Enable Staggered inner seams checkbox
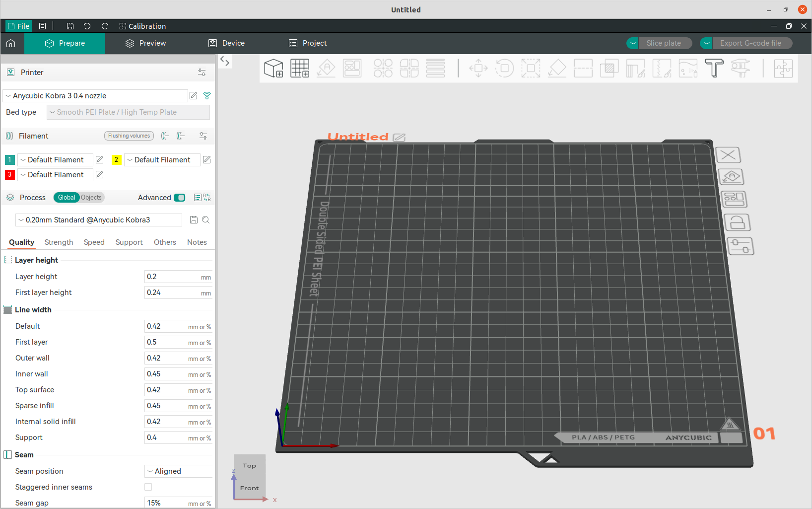812x509 pixels. coord(148,487)
